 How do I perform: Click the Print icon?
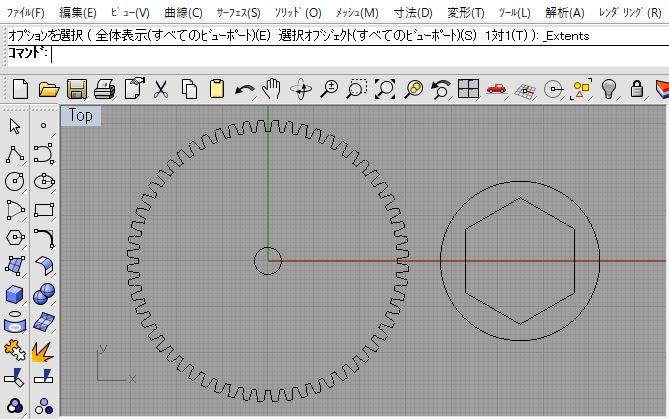[105, 89]
